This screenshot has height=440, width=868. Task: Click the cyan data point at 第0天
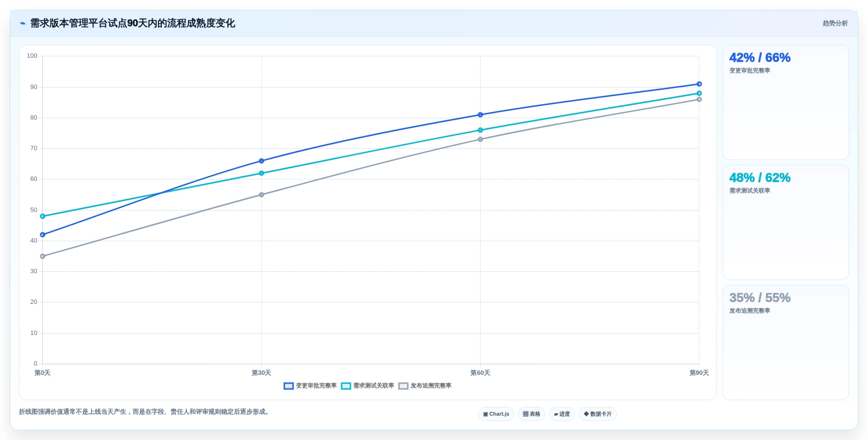[43, 216]
